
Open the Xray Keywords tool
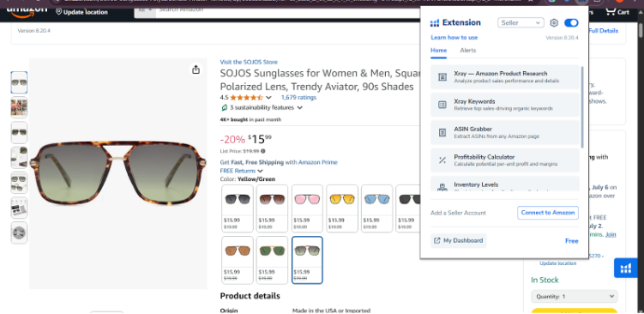click(505, 105)
